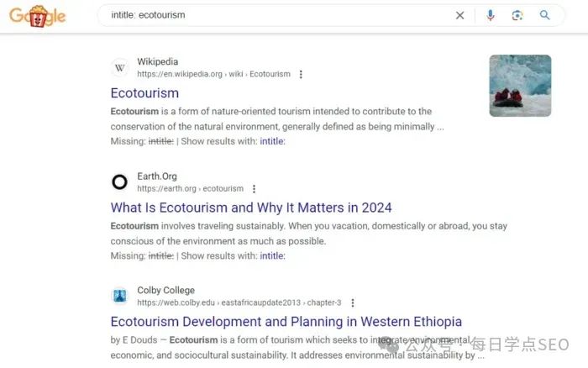Click the glacier raft thumbnail image
This screenshot has width=588, height=368.
(520, 86)
